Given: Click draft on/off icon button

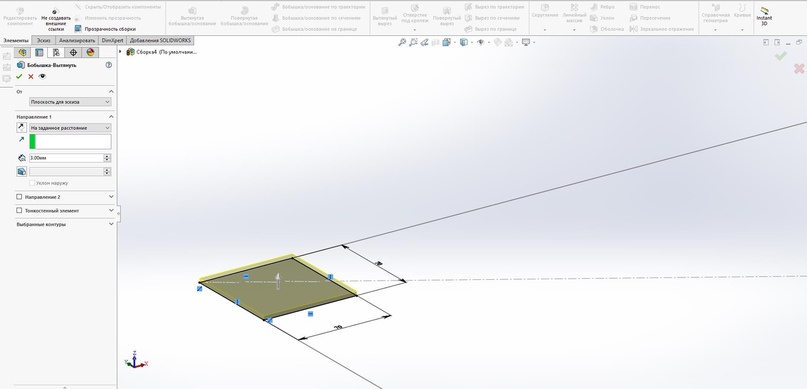Looking at the screenshot, I should (22, 172).
